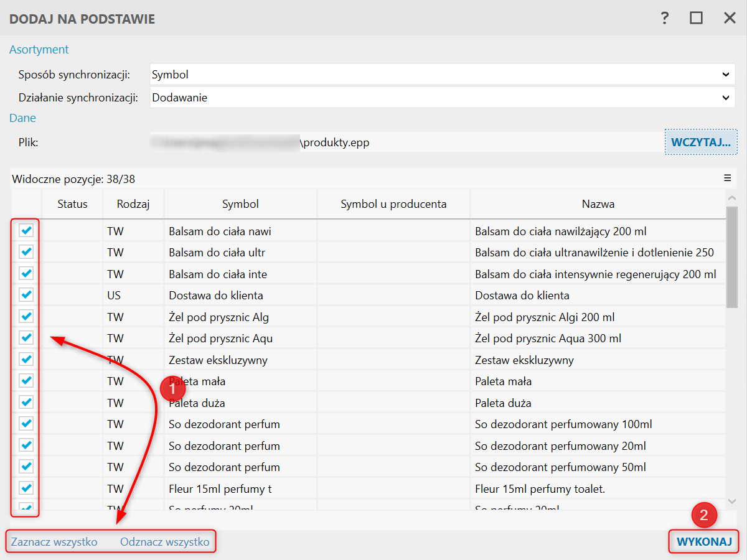The image size is (747, 560).
Task: Select Balsam do ciała ultranawilżenie name cell
Action: [598, 253]
